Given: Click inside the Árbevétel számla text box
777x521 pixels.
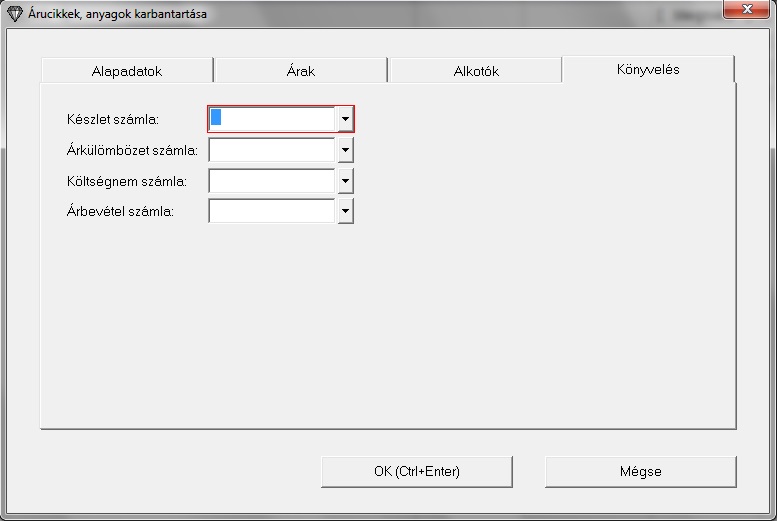Looking at the screenshot, I should click(272, 211).
